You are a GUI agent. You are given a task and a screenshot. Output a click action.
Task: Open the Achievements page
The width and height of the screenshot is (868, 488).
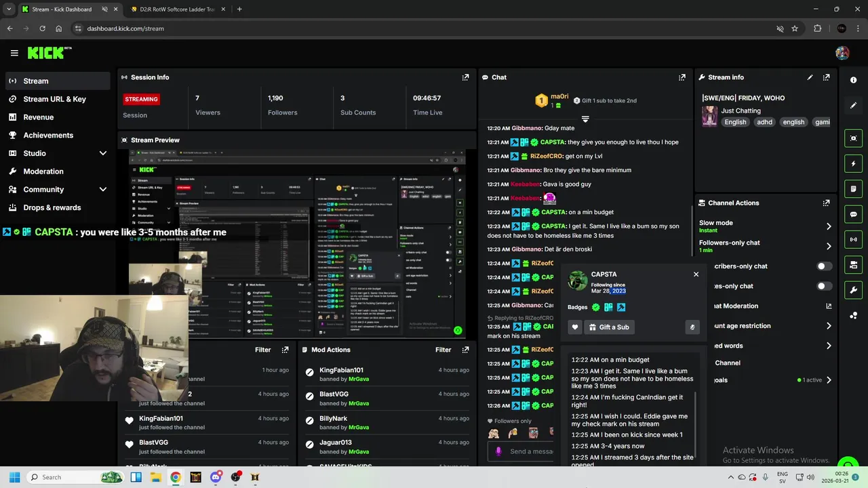coord(57,135)
